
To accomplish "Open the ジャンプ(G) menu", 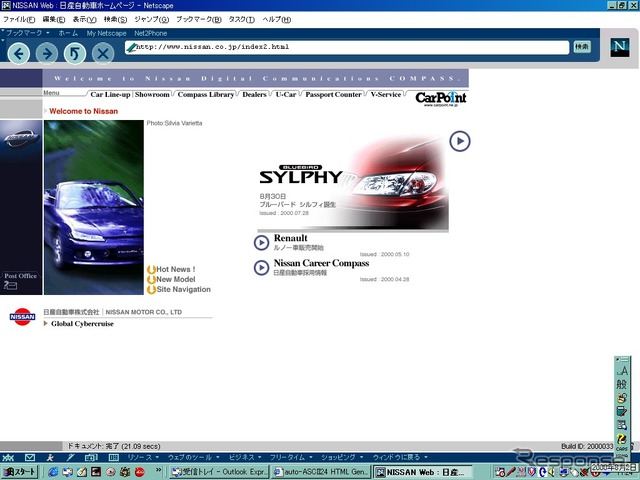I will point(151,19).
